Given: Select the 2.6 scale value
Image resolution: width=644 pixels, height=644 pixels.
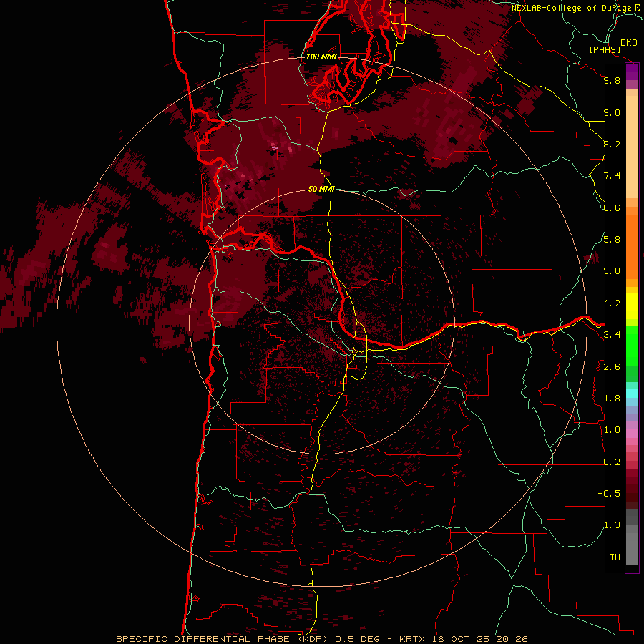Looking at the screenshot, I should pyautogui.click(x=612, y=367).
